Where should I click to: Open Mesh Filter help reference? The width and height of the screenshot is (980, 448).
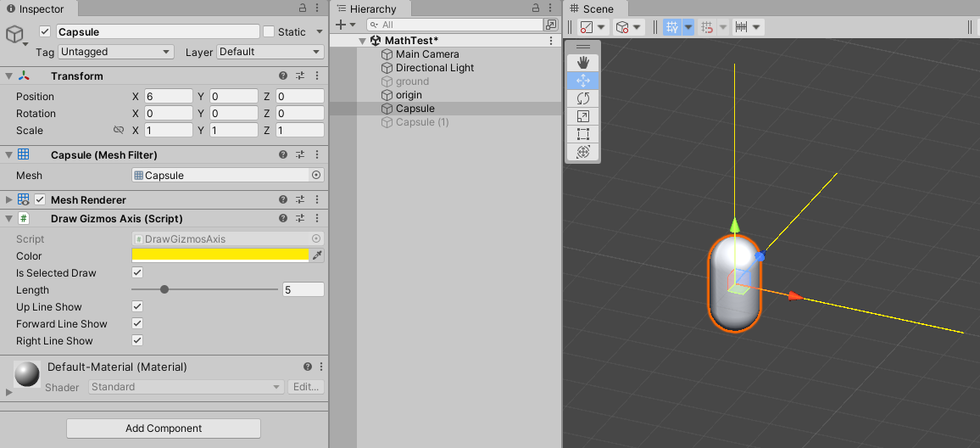coord(283,154)
